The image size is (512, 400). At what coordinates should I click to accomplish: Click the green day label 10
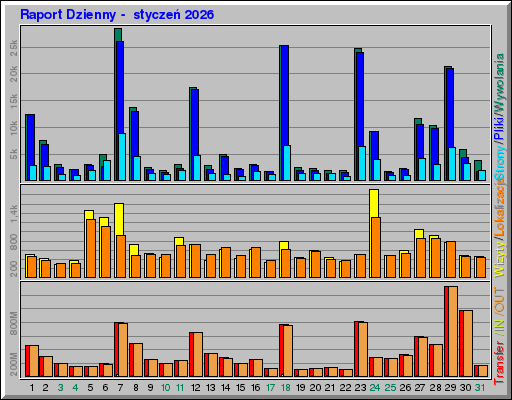165,388
